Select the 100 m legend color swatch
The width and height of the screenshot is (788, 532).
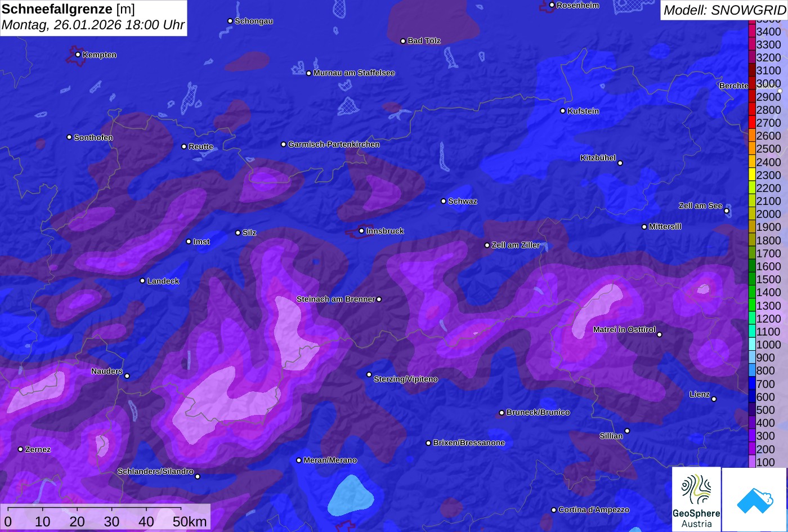click(751, 462)
